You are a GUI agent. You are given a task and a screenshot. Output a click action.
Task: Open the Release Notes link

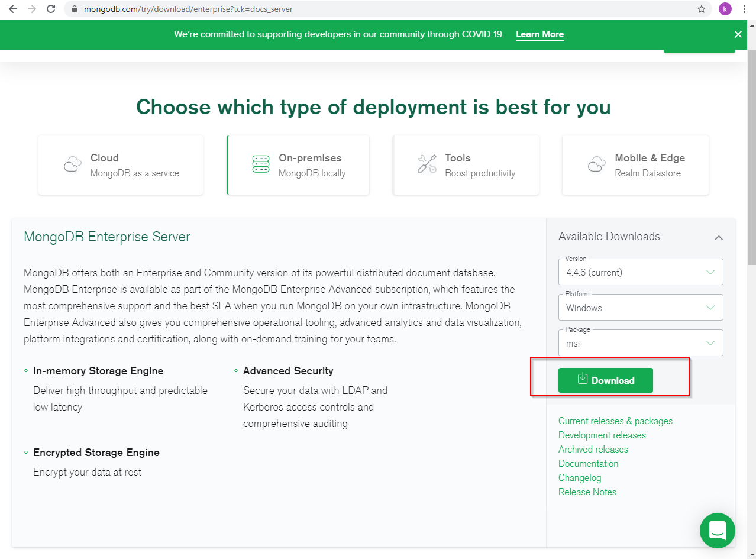click(587, 492)
